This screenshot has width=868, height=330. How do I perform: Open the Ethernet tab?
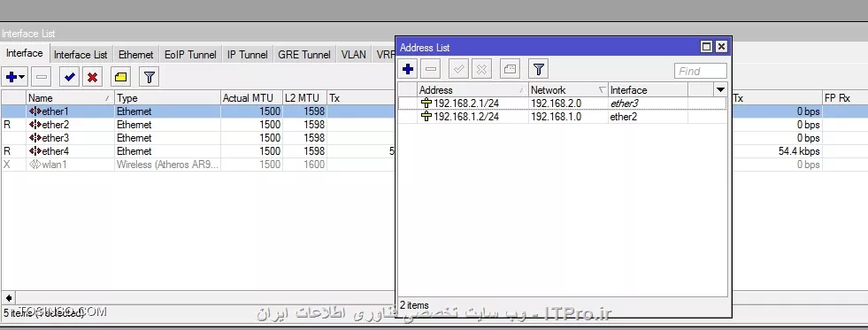pos(135,54)
